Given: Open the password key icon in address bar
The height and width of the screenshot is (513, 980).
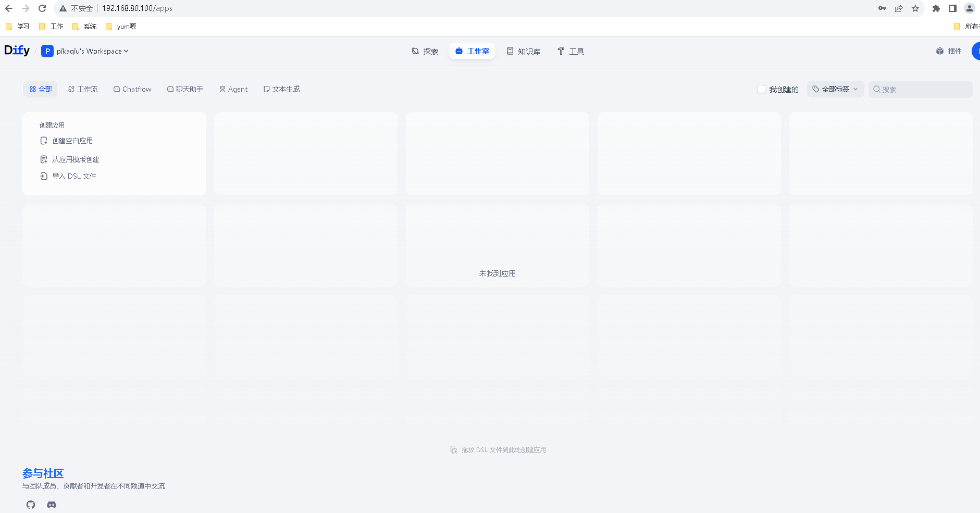Looking at the screenshot, I should [882, 8].
